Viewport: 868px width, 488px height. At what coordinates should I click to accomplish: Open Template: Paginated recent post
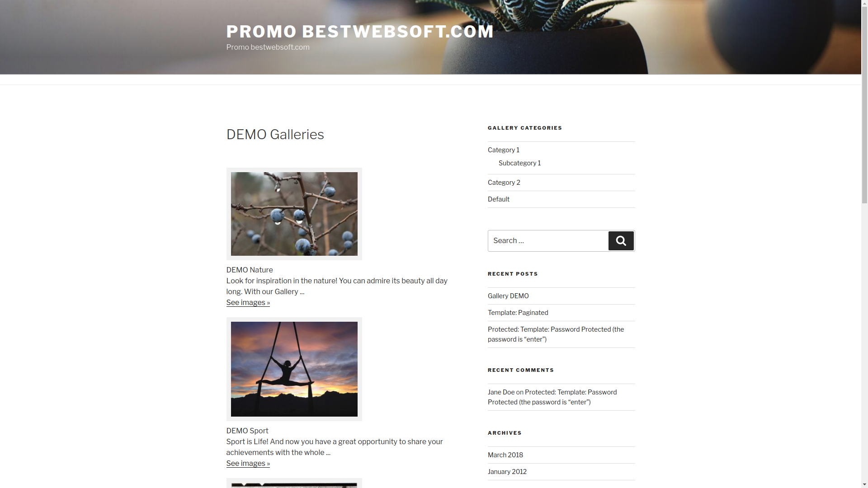coord(518,312)
